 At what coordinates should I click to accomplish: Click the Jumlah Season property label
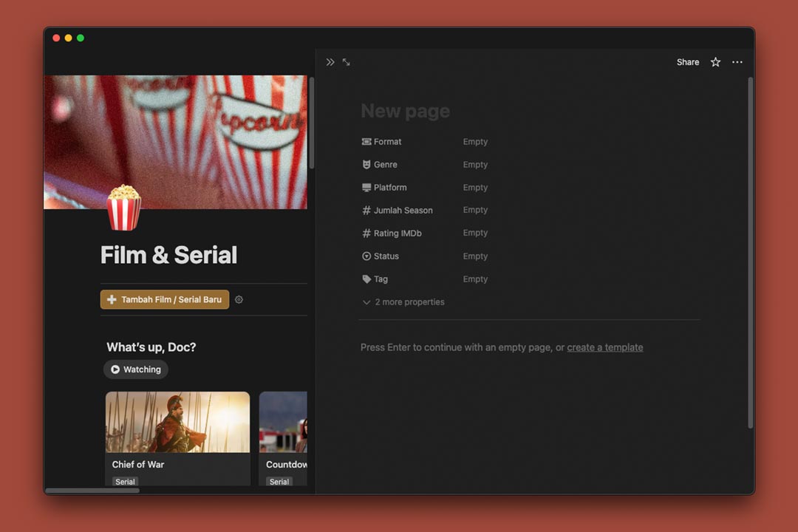click(x=403, y=211)
